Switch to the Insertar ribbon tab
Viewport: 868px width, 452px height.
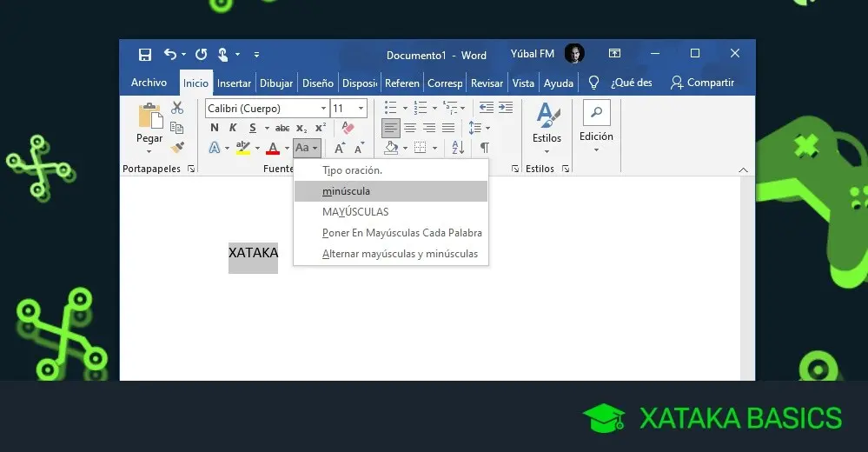click(x=234, y=83)
